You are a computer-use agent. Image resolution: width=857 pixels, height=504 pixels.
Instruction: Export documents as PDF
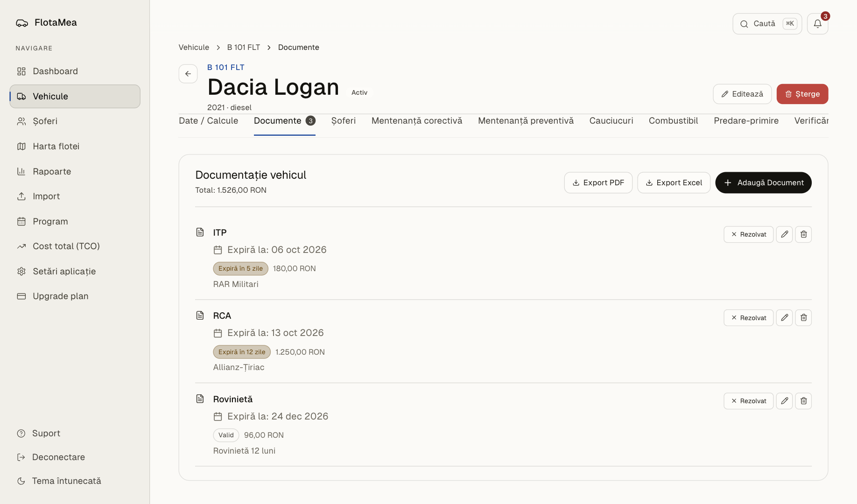click(x=598, y=182)
